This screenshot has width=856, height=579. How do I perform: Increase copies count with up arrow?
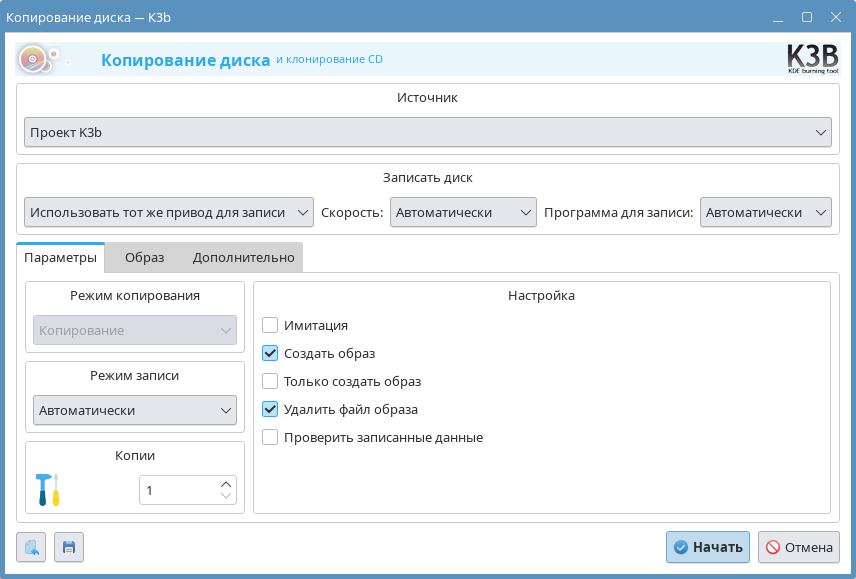[x=226, y=484]
